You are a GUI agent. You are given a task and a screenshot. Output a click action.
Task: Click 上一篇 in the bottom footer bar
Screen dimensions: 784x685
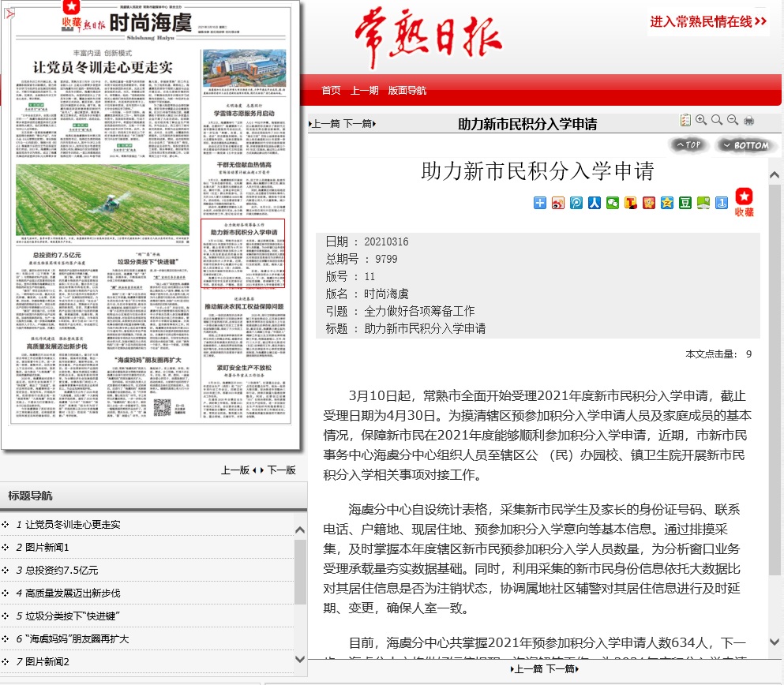527,669
